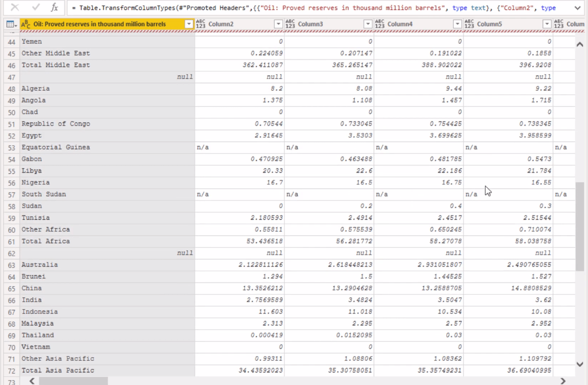The image size is (588, 385).
Task: Select the 'Tunisia' cell
Action: (x=107, y=218)
